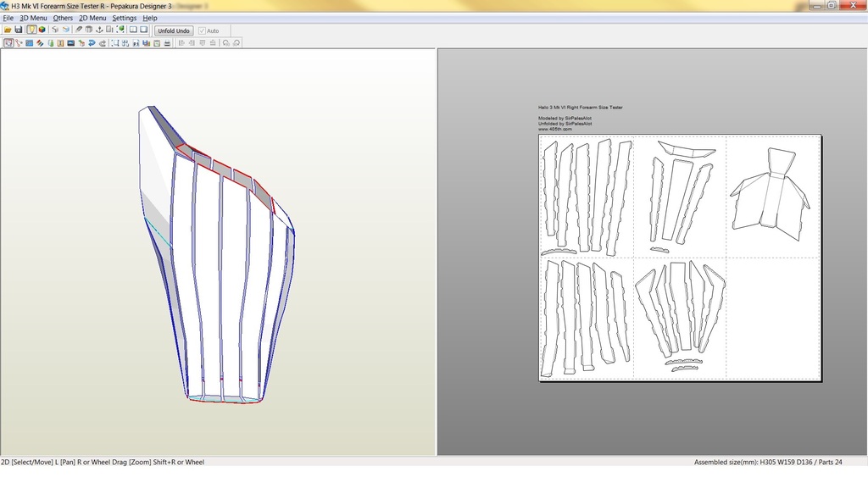Click the dark blue screen icon
This screenshot has height=488, width=868.
[x=71, y=42]
